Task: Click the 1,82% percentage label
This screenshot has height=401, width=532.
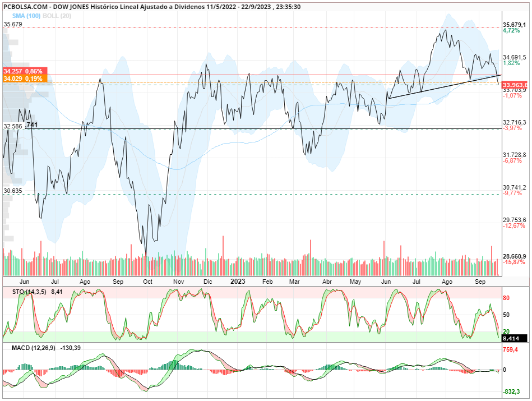Action: coord(511,63)
